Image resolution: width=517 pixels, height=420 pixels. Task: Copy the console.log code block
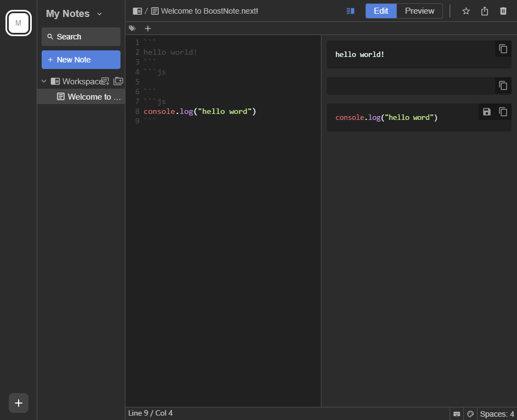tap(503, 112)
